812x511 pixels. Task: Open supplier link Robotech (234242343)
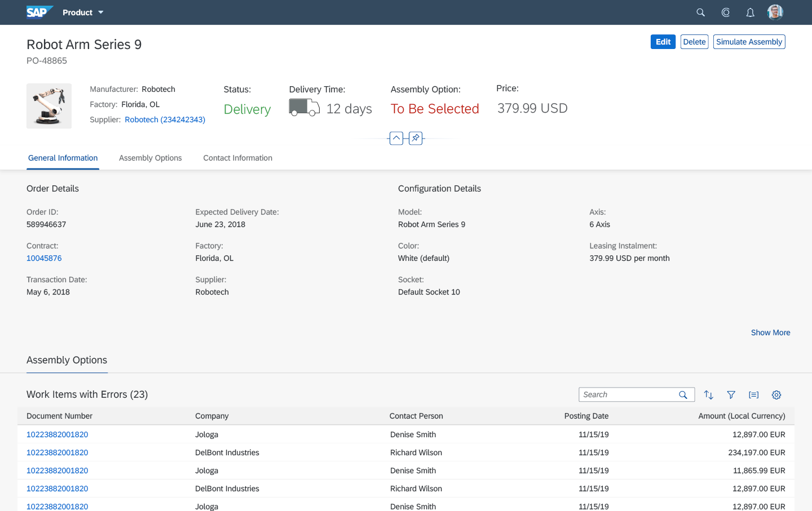click(165, 119)
